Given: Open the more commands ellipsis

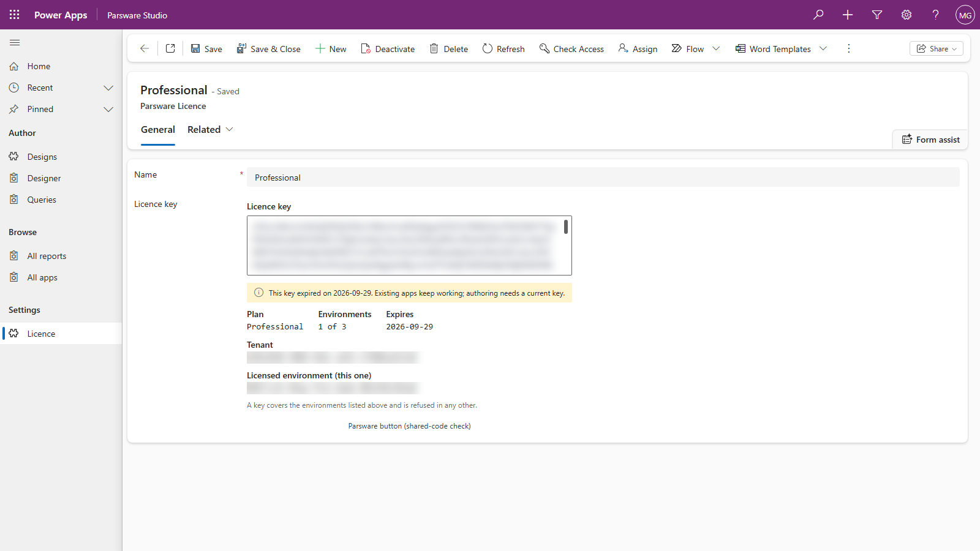Looking at the screenshot, I should pyautogui.click(x=848, y=48).
